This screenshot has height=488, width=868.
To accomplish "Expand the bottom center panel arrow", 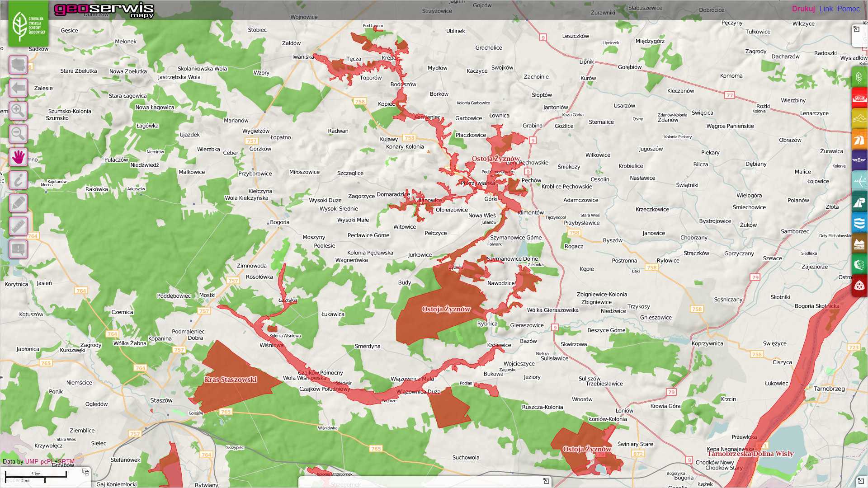I will [x=546, y=481].
